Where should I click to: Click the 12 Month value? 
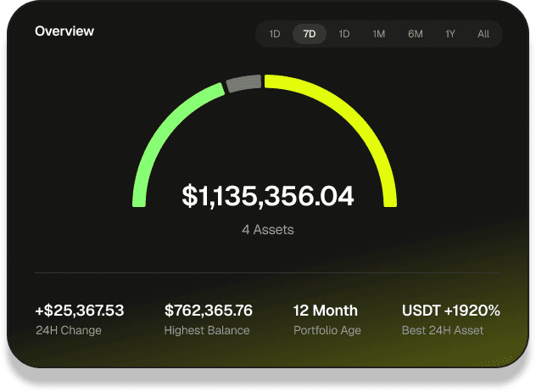point(326,311)
